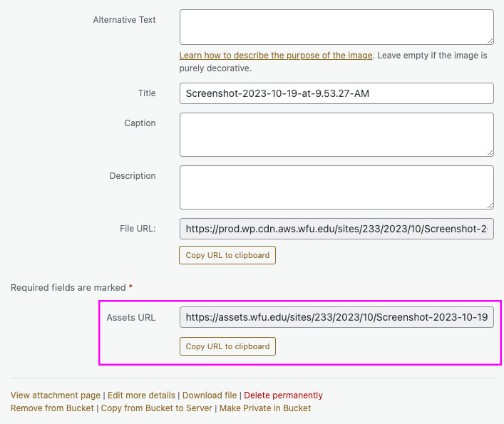Click the Caption box resize corner
The image size is (504, 424).
pyautogui.click(x=490, y=153)
